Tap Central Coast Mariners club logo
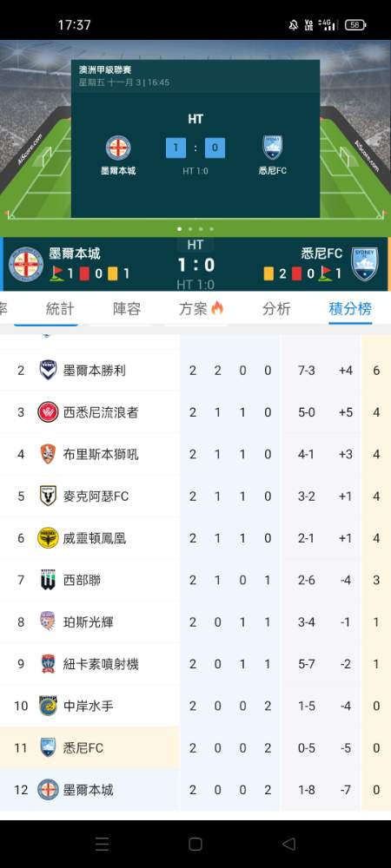Viewport: 391px width, 868px height. click(x=48, y=706)
